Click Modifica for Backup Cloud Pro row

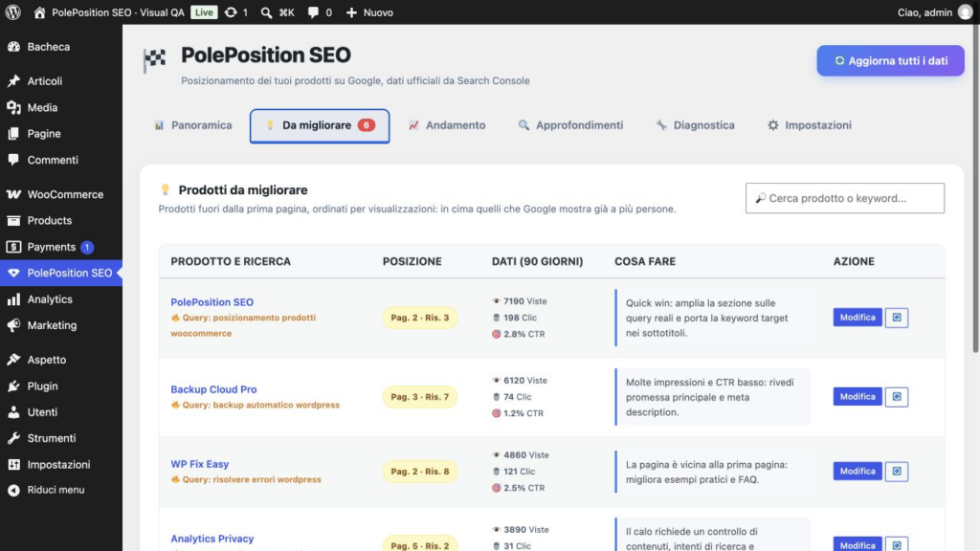coord(857,397)
